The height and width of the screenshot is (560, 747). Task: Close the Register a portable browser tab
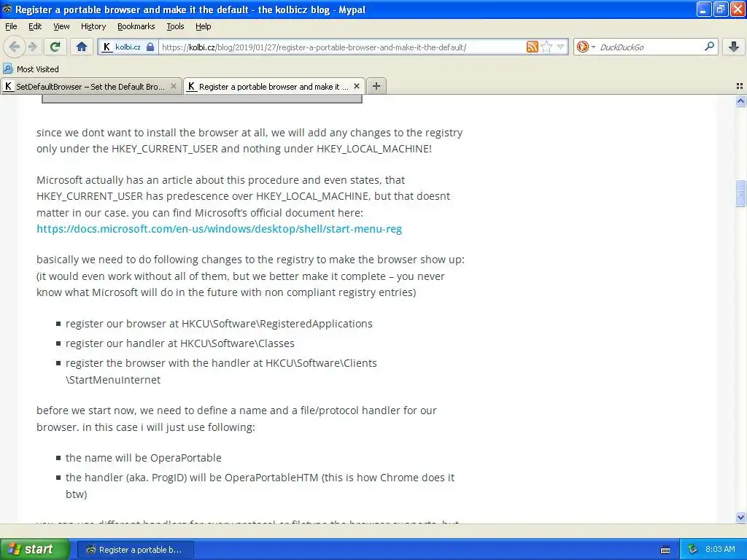coord(356,86)
